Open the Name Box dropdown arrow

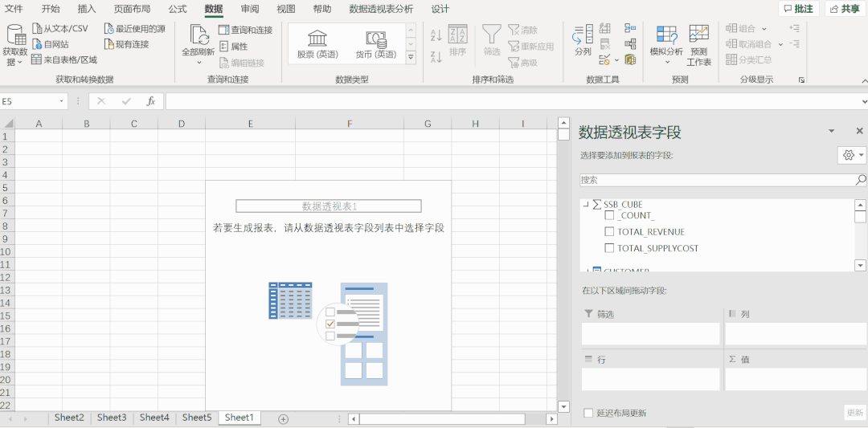coord(61,102)
